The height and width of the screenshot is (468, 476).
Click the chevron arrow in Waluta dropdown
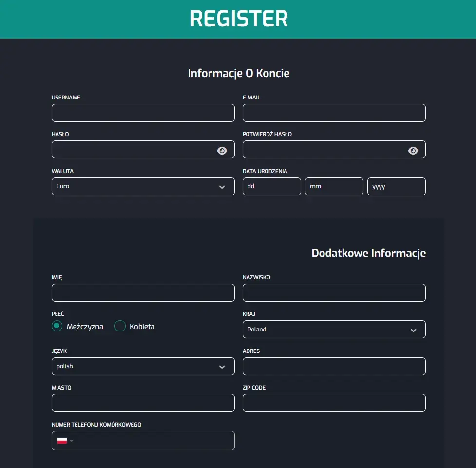click(x=222, y=187)
